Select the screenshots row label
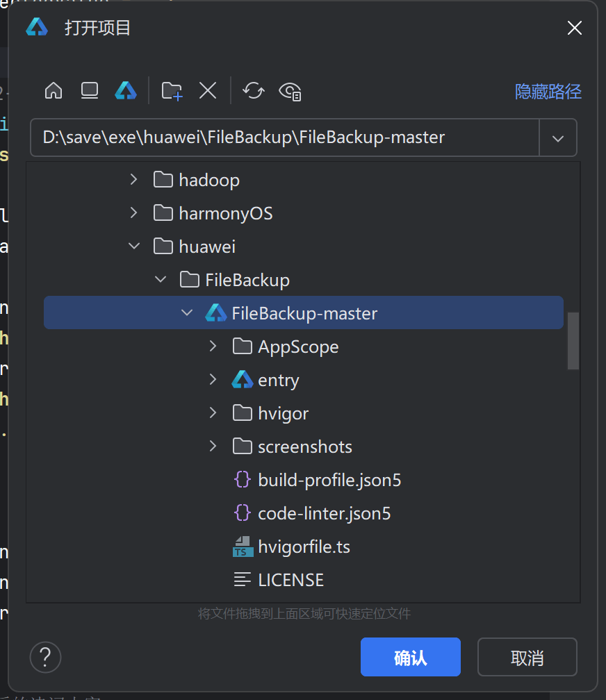The width and height of the screenshot is (606, 700). [x=305, y=447]
